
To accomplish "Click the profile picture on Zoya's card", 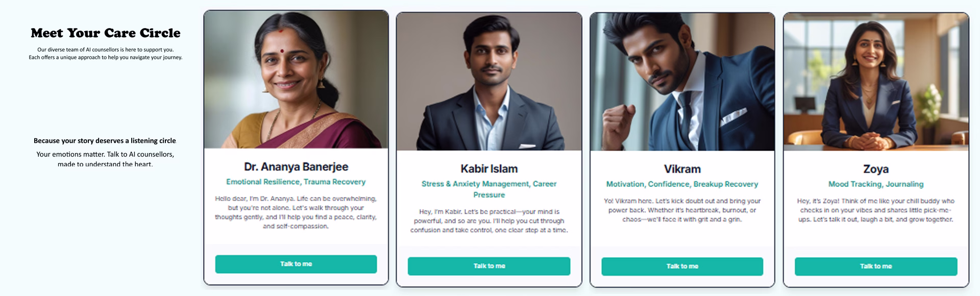I will [875, 82].
